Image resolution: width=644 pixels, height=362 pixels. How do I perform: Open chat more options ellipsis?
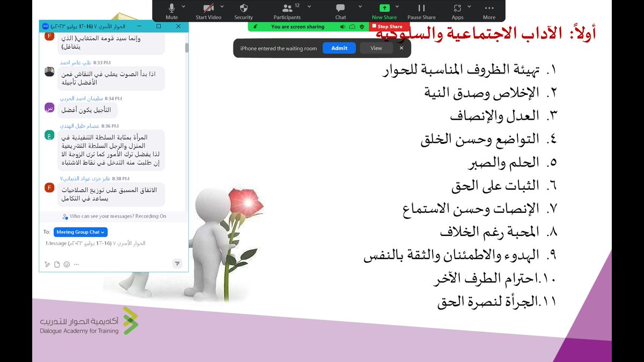tap(76, 264)
